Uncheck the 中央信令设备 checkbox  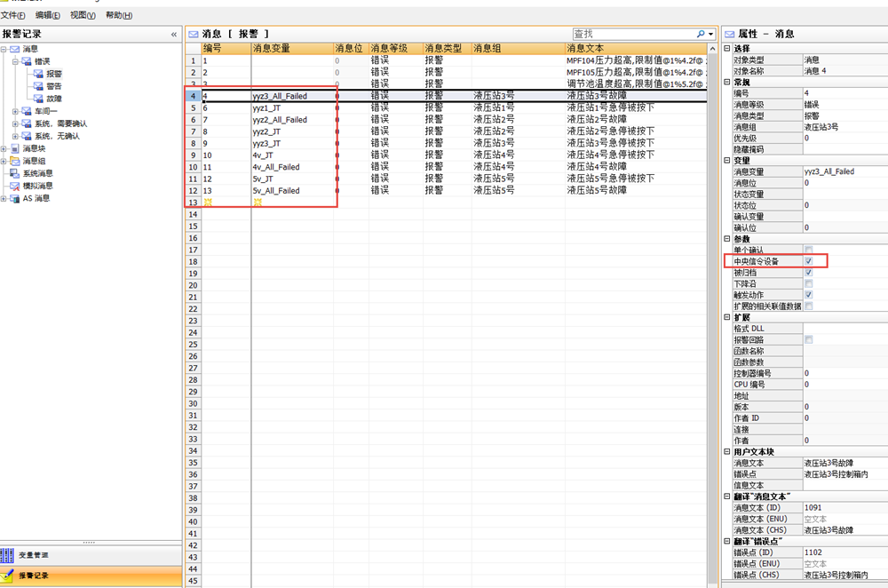pyautogui.click(x=808, y=262)
